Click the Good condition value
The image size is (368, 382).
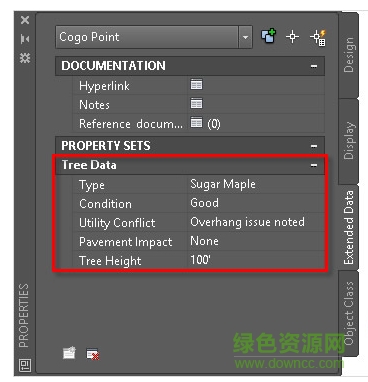[204, 203]
